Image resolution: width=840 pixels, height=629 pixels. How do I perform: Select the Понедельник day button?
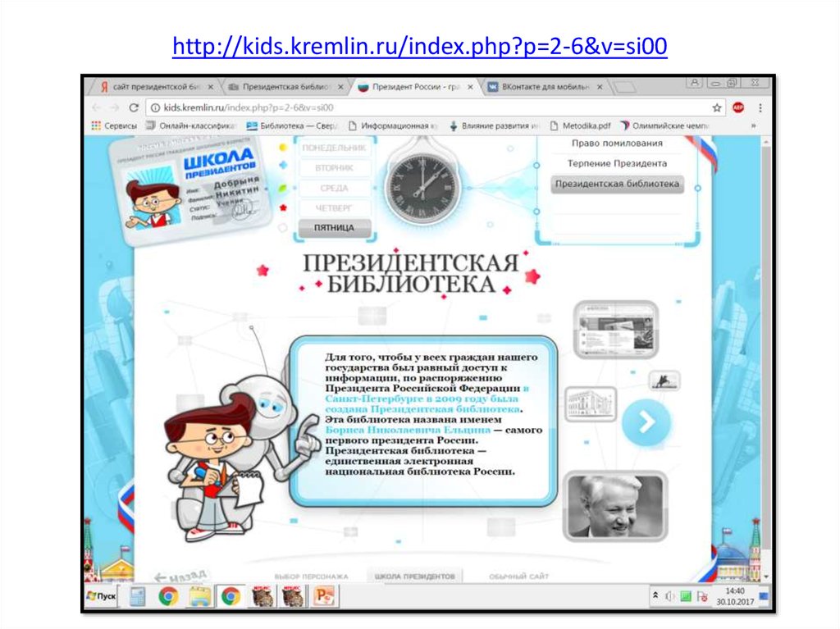tap(333, 147)
